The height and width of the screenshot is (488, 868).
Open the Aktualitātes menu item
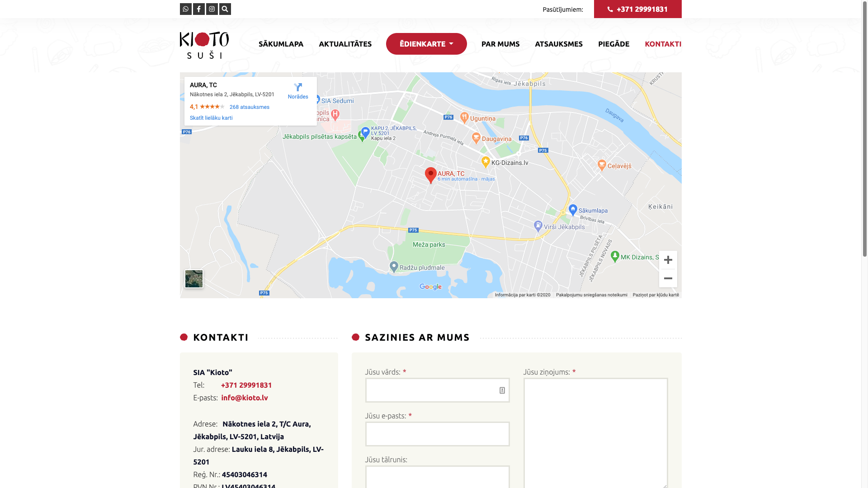pos(345,44)
